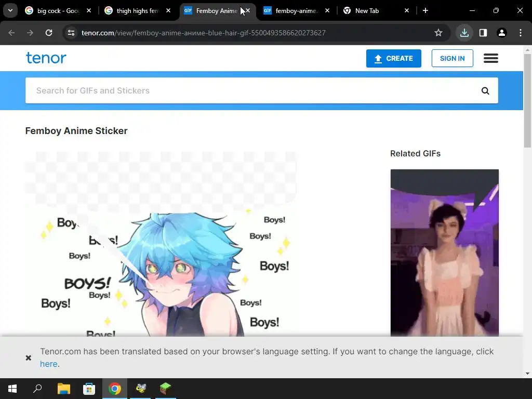Reload the Tenor page
532x399 pixels.
[49, 33]
